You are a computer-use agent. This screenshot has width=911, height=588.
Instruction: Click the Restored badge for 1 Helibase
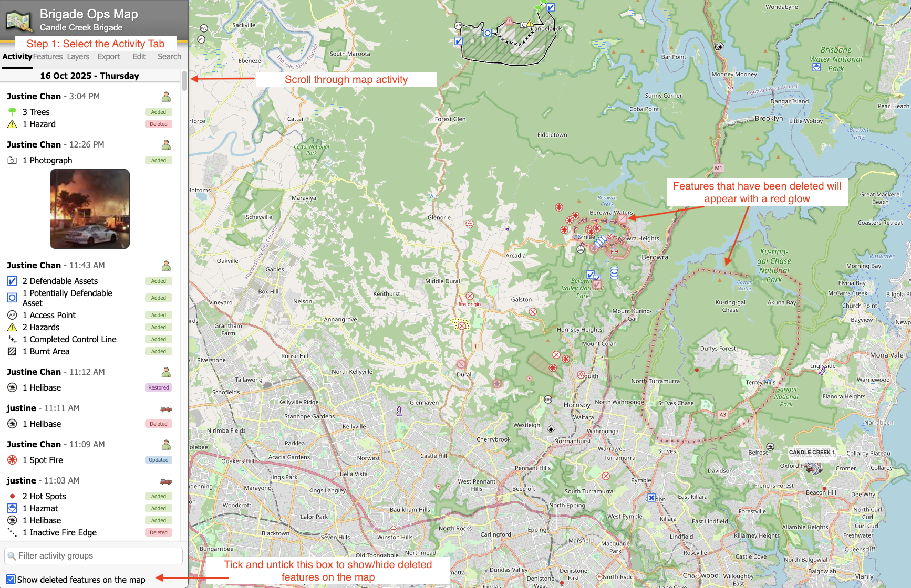(158, 387)
